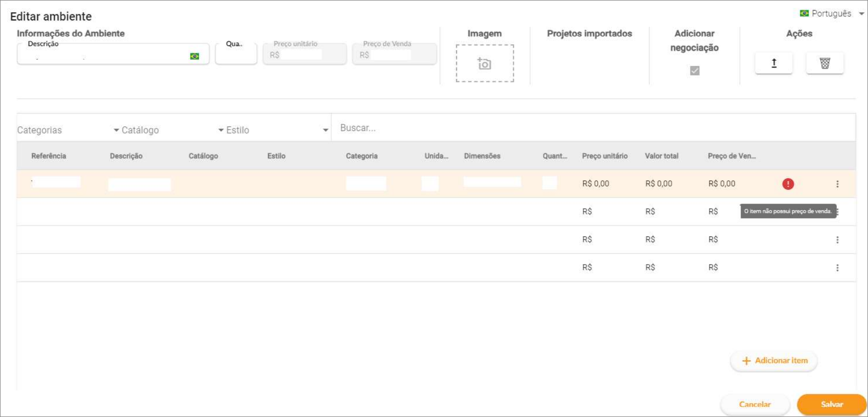Sort by the Preço de Ven... column header
This screenshot has height=417, width=868.
click(732, 156)
